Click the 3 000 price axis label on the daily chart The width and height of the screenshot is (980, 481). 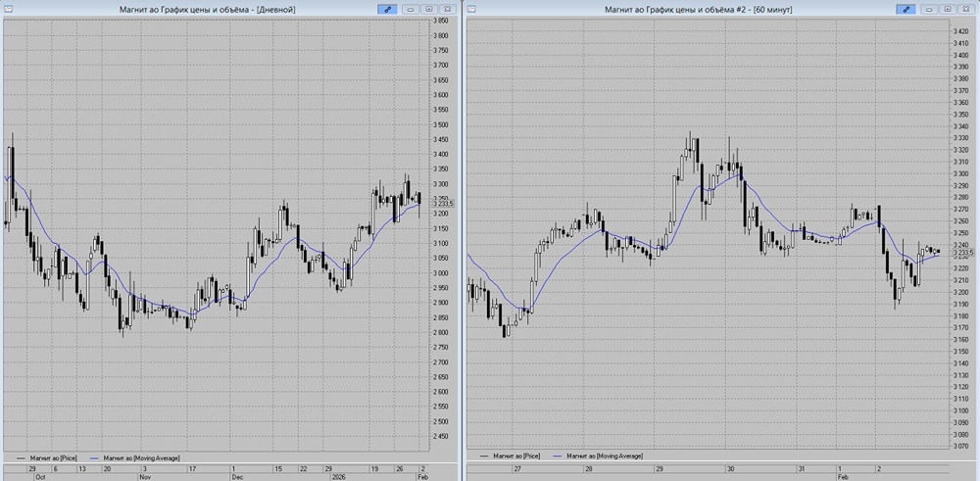coord(441,273)
